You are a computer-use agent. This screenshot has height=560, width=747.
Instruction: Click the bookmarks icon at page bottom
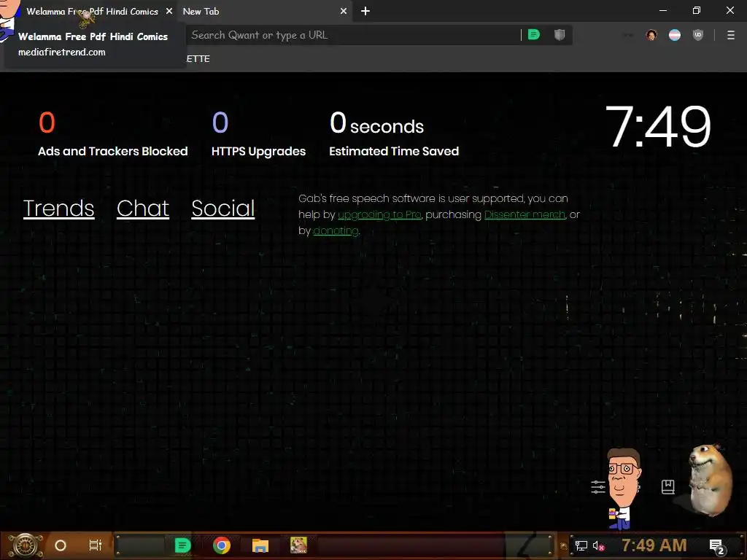(668, 486)
